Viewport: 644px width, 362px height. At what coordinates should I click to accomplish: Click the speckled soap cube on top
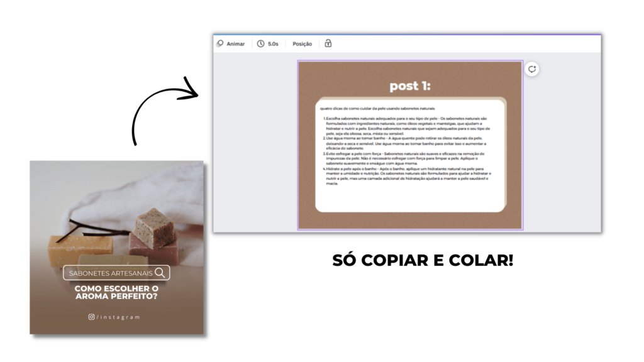click(x=154, y=225)
